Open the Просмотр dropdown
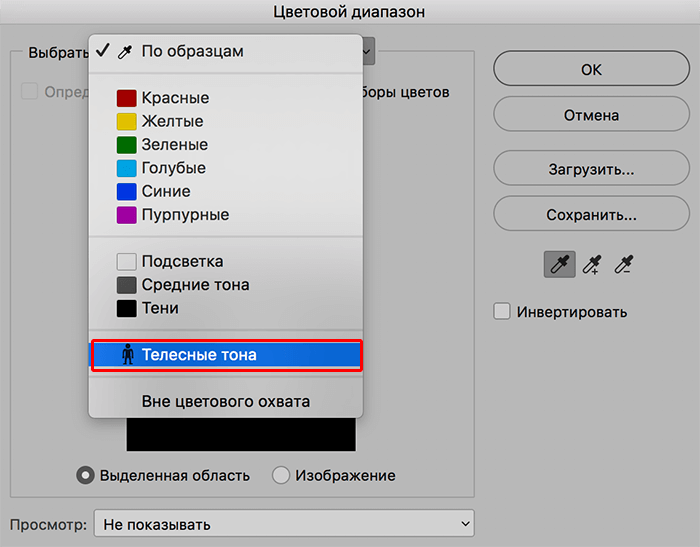The image size is (700, 547). pos(284,523)
